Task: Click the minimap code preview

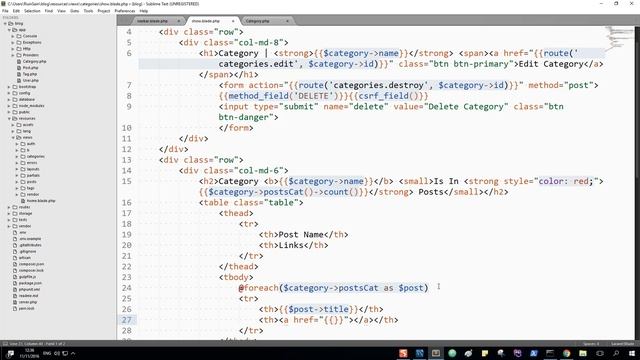Action: [x=619, y=38]
